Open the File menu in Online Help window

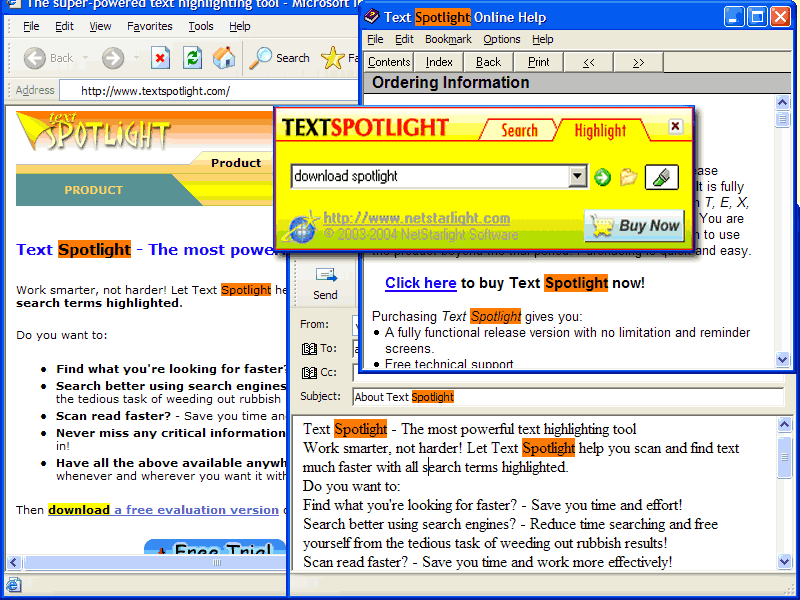coord(375,39)
